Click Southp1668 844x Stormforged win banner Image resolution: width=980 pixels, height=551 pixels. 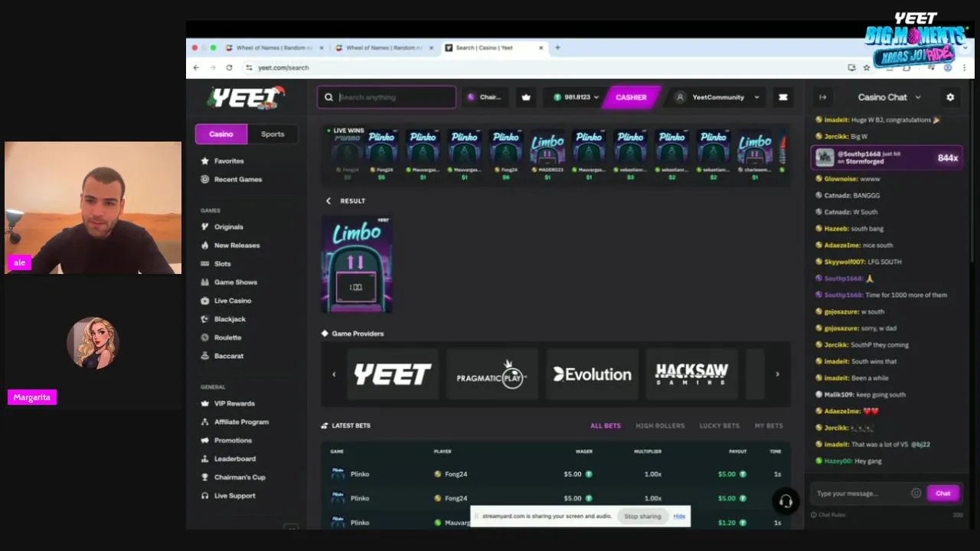887,158
